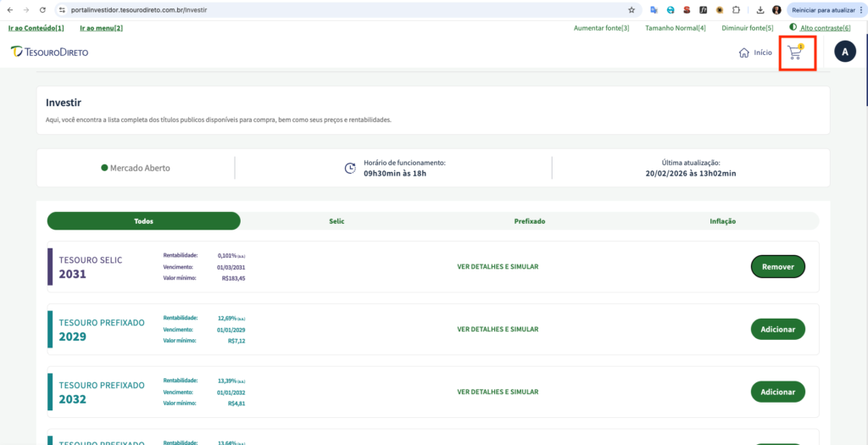Click Reiniciar para atualizar button
This screenshot has height=445, width=868.
point(825,10)
